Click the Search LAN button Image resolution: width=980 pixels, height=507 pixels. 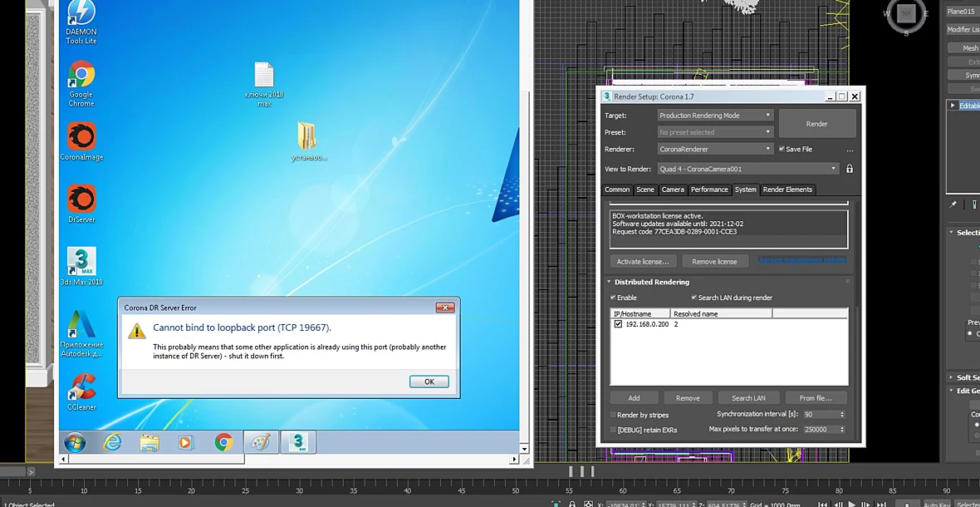tap(748, 397)
